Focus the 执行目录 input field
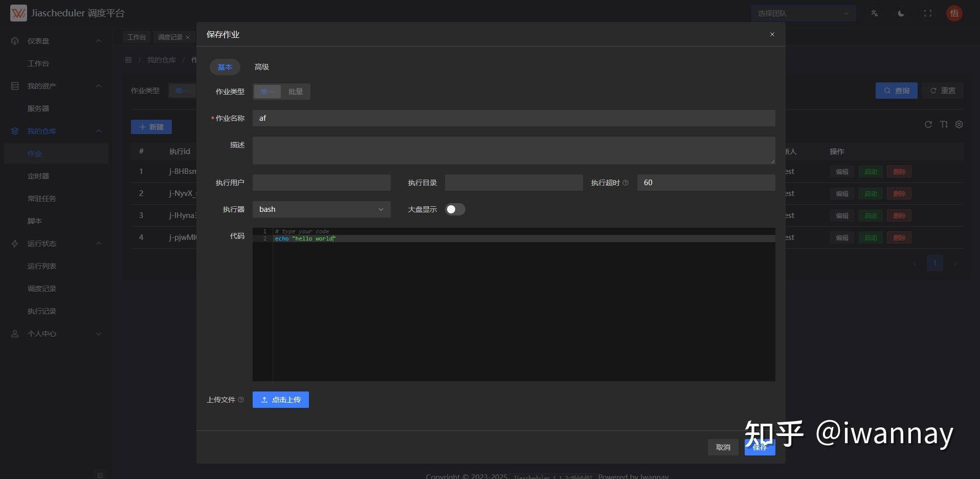 tap(514, 183)
